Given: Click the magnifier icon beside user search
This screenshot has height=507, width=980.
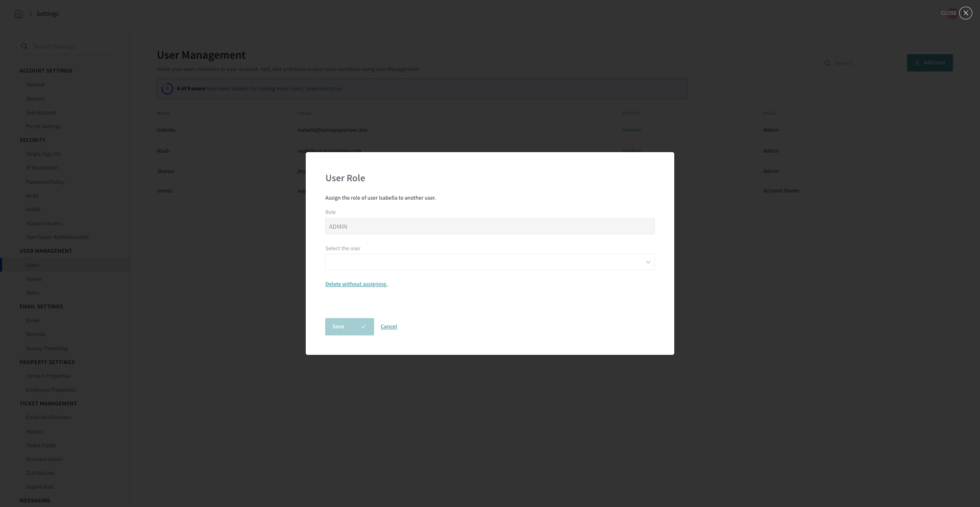Looking at the screenshot, I should tap(827, 63).
